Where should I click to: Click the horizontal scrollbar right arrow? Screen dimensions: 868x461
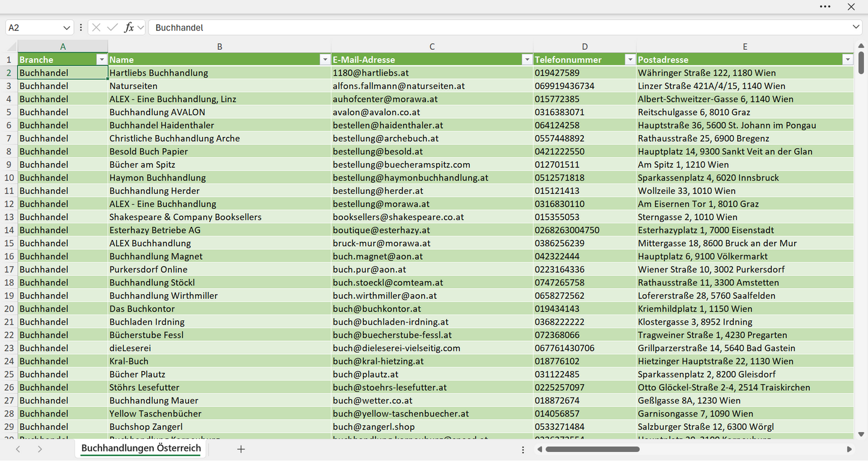pos(849,449)
